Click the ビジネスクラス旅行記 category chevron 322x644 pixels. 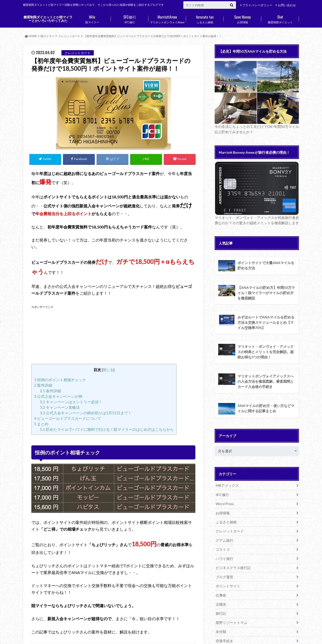[297, 568]
